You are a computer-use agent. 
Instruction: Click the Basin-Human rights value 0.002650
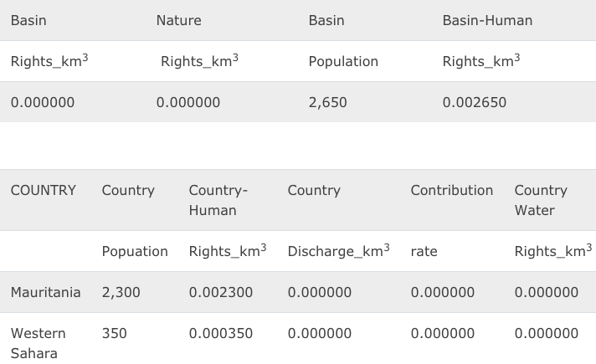pyautogui.click(x=474, y=102)
